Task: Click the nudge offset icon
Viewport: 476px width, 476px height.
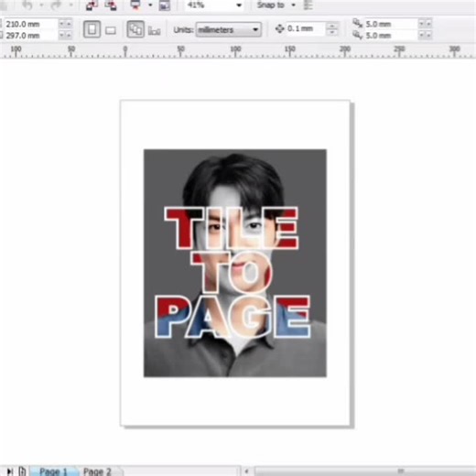Action: pyautogui.click(x=279, y=28)
